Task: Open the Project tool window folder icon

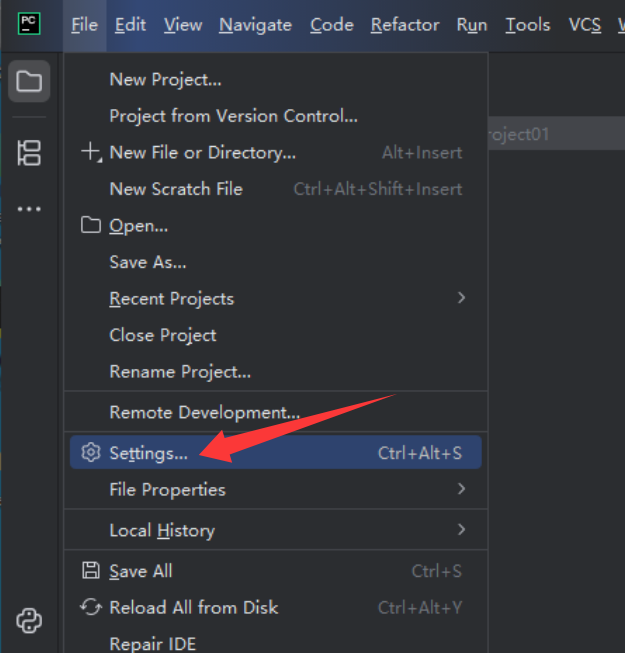Action: 29,81
